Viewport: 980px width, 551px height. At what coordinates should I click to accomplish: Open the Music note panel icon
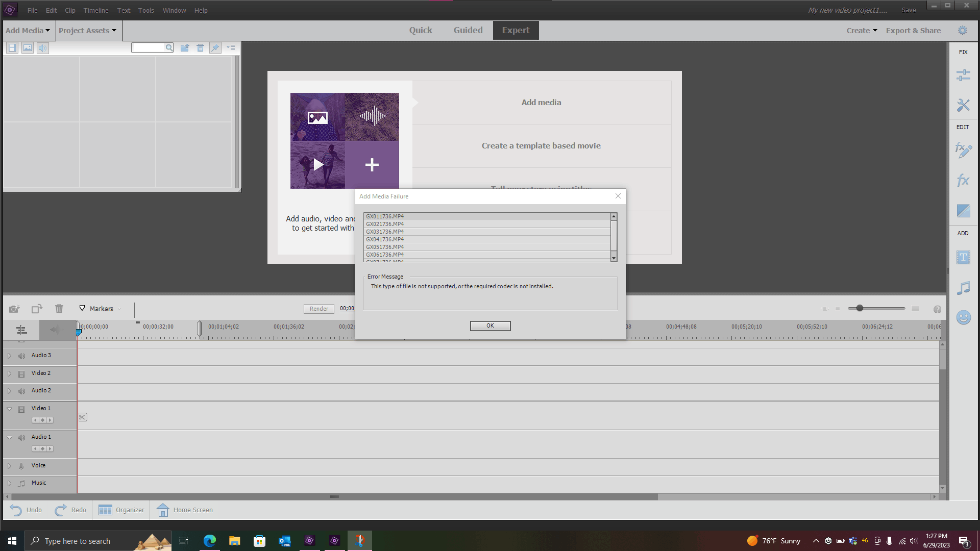(963, 288)
